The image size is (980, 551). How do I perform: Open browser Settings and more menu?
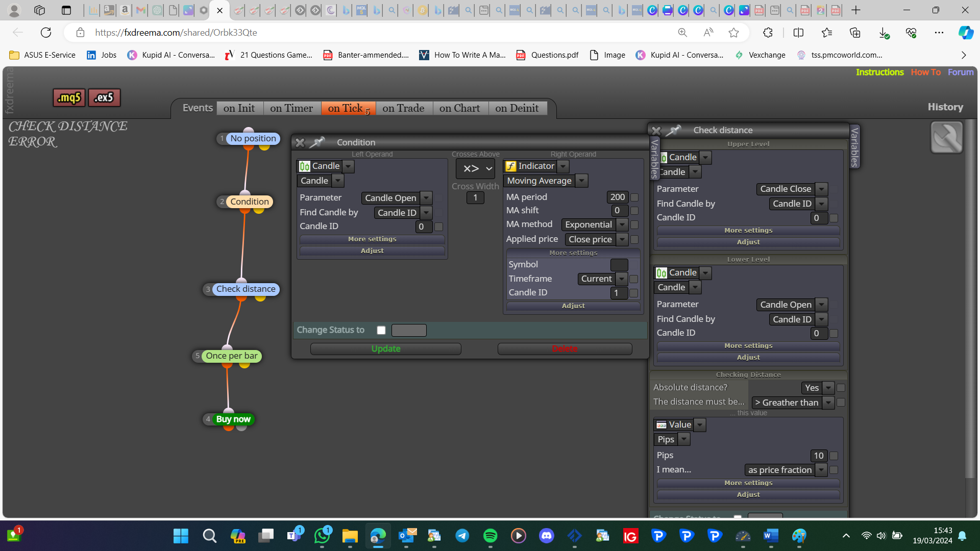(x=939, y=33)
